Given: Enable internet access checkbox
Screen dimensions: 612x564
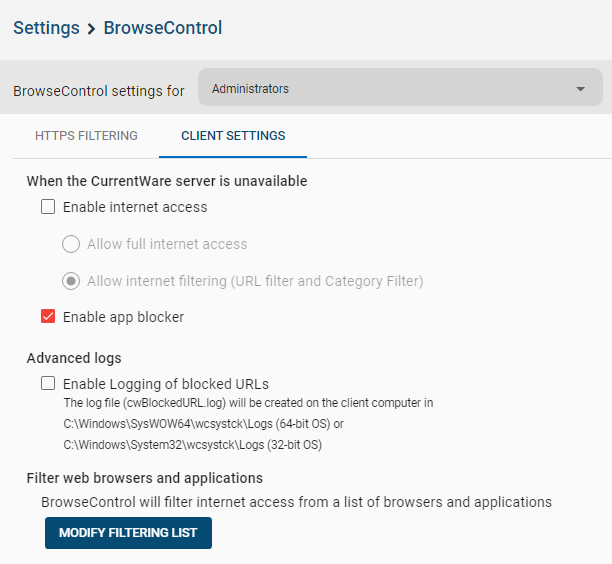Looking at the screenshot, I should (x=48, y=206).
